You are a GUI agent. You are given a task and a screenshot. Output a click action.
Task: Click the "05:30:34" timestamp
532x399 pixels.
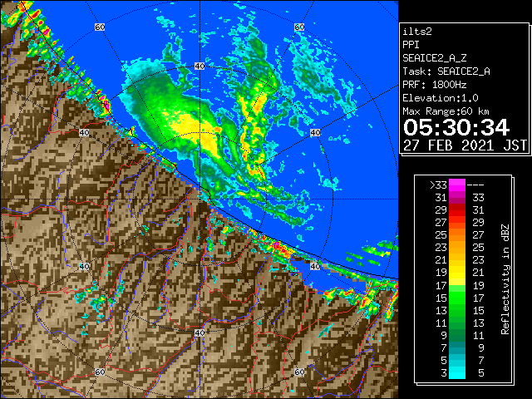(x=456, y=127)
